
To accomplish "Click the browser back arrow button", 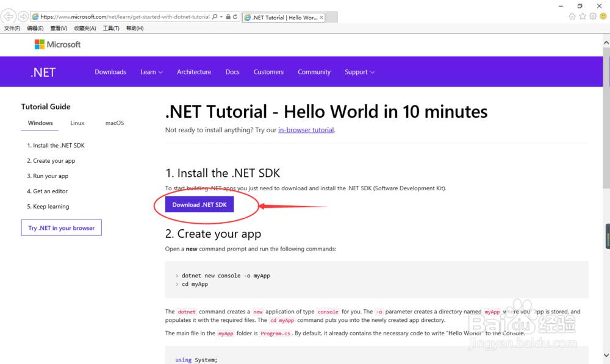I will pyautogui.click(x=8, y=16).
